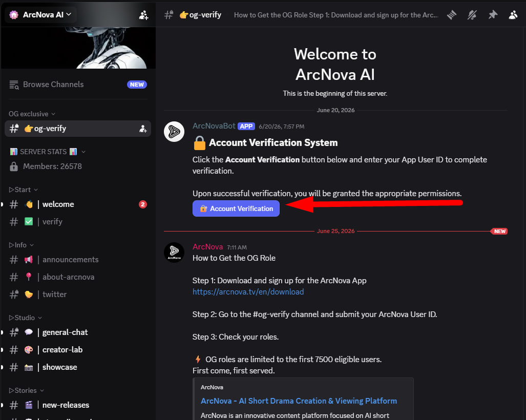Show the member list icon
This screenshot has height=420, width=526.
coord(513,15)
